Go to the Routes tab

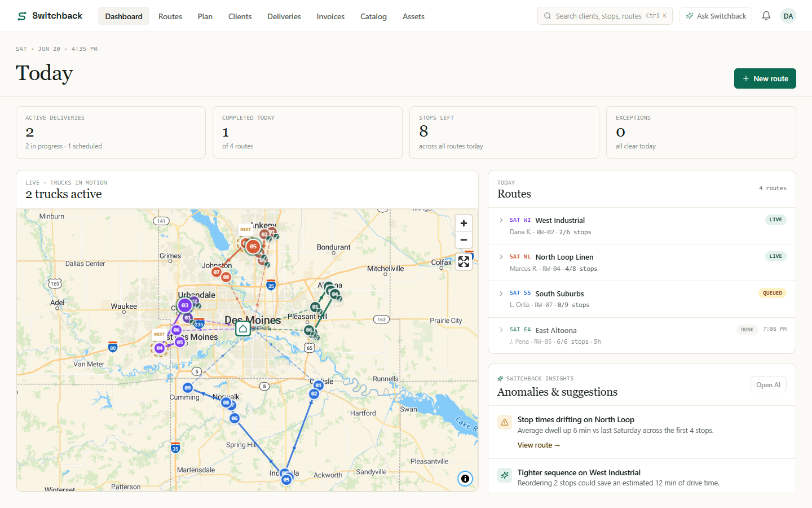tap(170, 16)
